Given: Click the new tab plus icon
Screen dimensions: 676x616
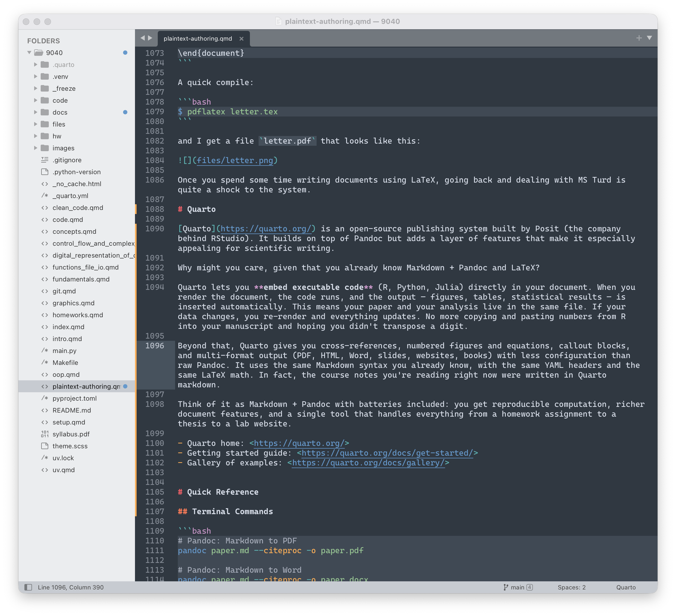Looking at the screenshot, I should [x=639, y=38].
